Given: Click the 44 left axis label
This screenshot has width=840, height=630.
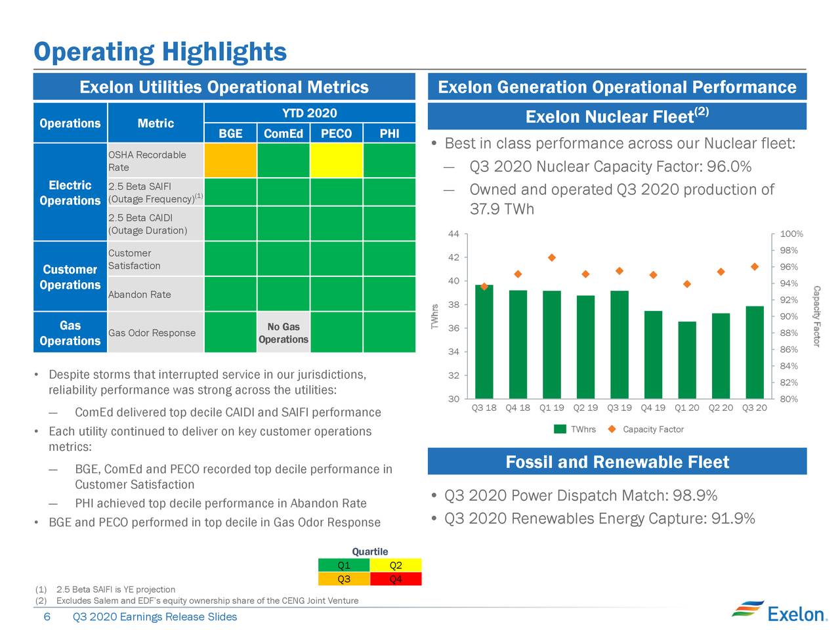Looking at the screenshot, I should pos(453,234).
